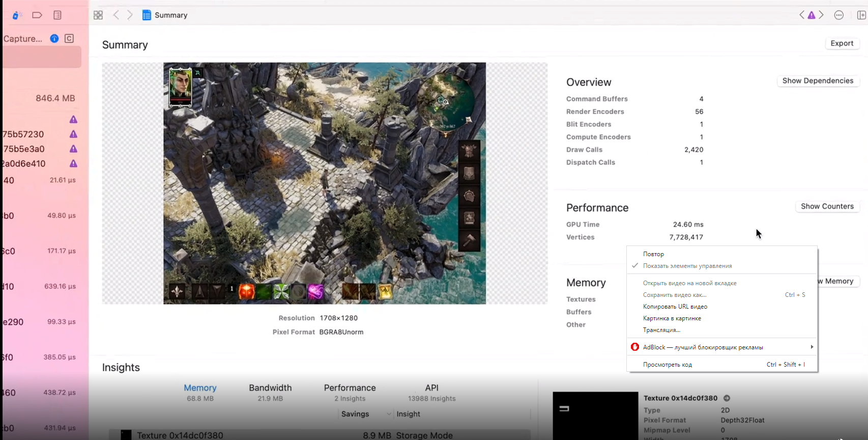The width and height of the screenshot is (868, 440).
Task: Click the Insight column header
Action: pos(409,414)
